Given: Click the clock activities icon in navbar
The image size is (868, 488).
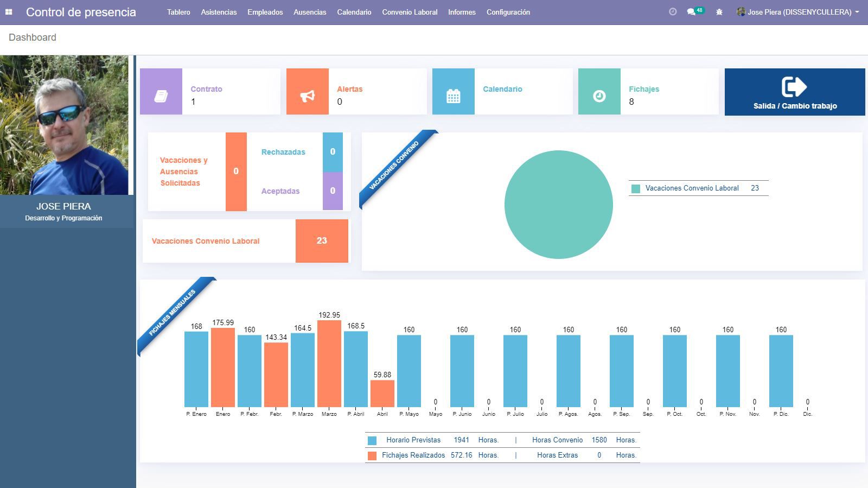Looking at the screenshot, I should (673, 12).
